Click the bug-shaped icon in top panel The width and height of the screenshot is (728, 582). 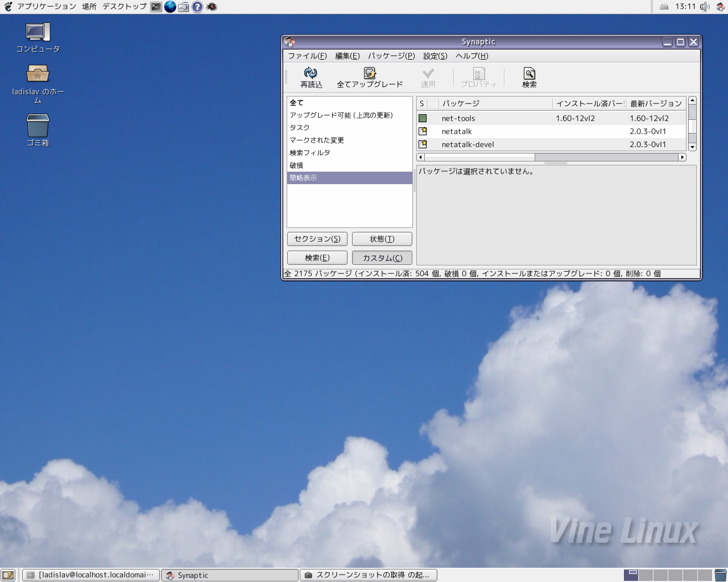click(x=211, y=7)
